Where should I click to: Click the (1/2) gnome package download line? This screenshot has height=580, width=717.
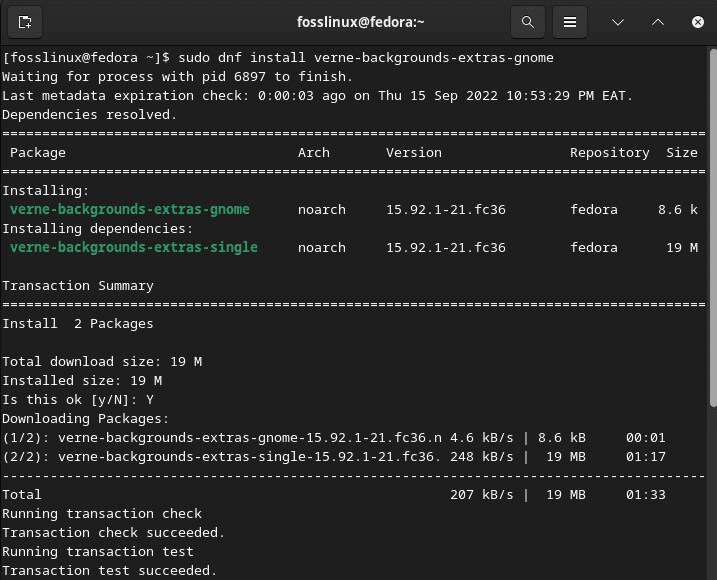point(334,438)
